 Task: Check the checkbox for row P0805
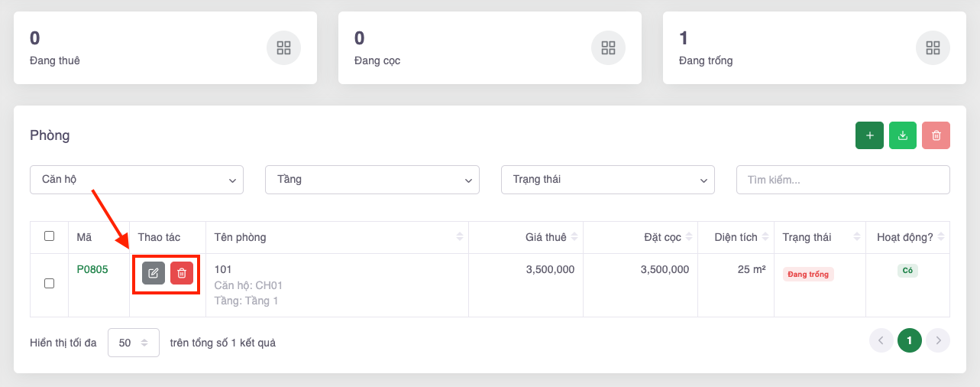[50, 283]
